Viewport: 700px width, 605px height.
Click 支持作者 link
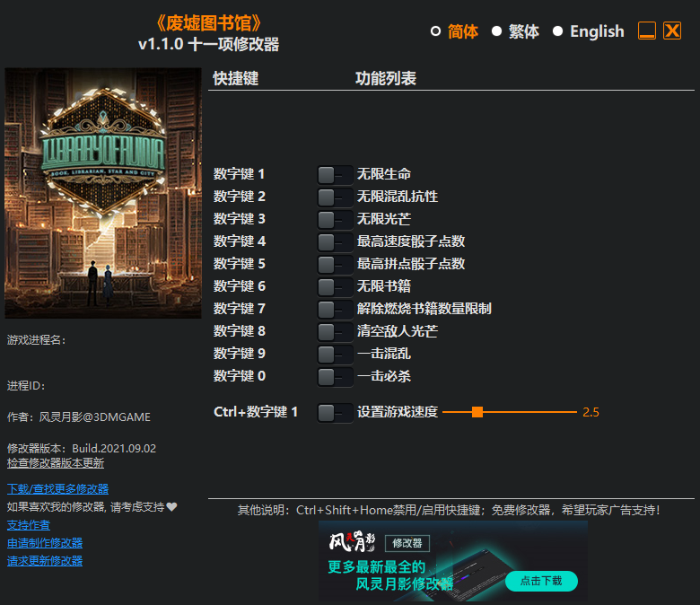[x=29, y=525]
